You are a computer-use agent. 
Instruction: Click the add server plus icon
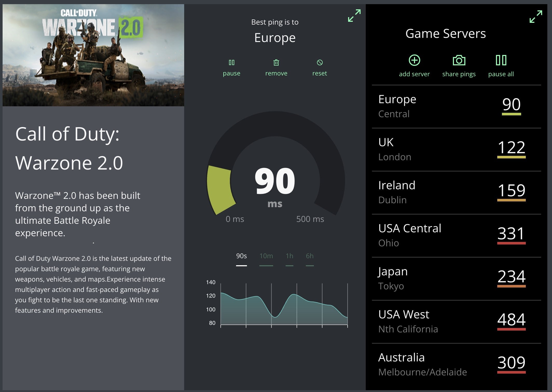pyautogui.click(x=414, y=60)
